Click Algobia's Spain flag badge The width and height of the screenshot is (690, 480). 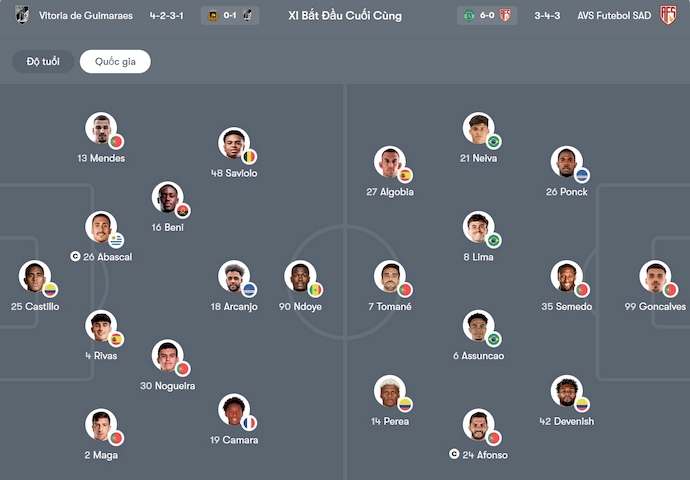tap(405, 176)
